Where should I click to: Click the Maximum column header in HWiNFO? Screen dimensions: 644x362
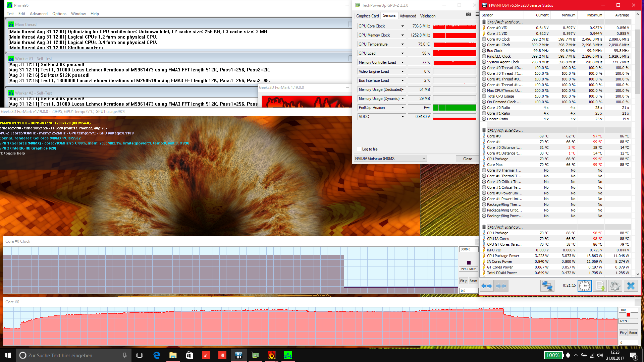pyautogui.click(x=594, y=15)
